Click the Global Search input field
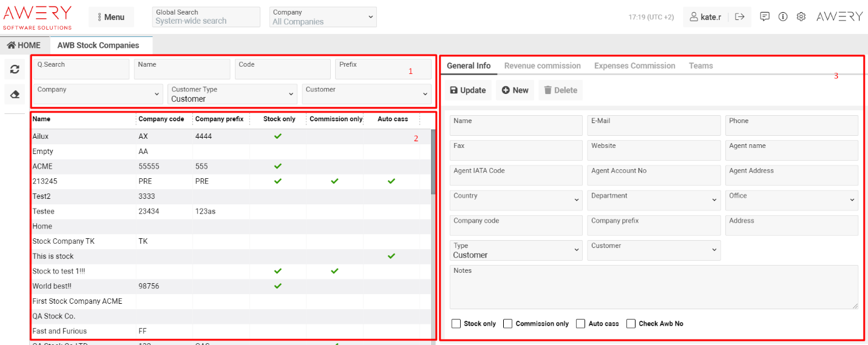Image resolution: width=868 pixels, height=345 pixels. [206, 21]
